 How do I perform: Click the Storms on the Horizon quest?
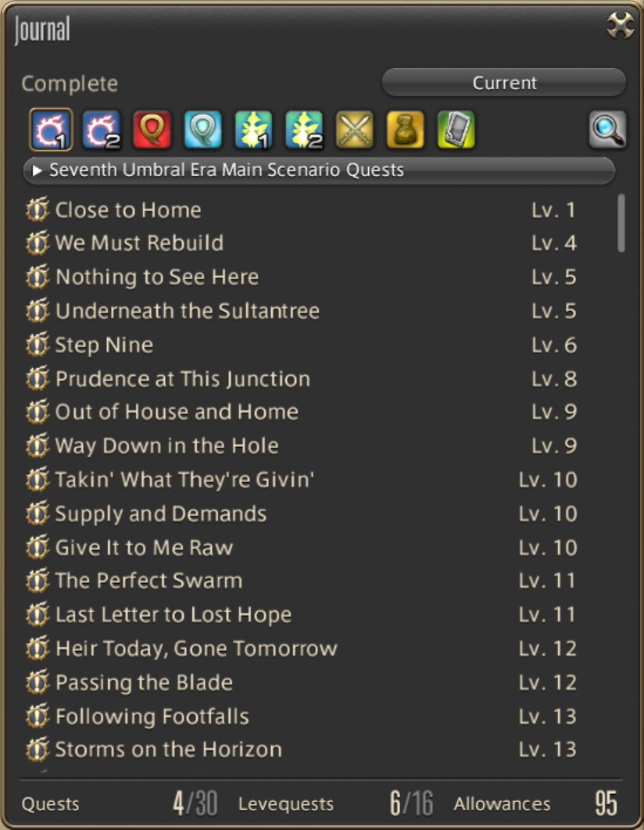pos(168,750)
